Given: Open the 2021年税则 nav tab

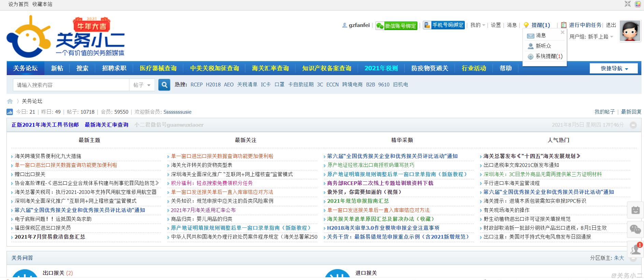Looking at the screenshot, I should [x=381, y=68].
